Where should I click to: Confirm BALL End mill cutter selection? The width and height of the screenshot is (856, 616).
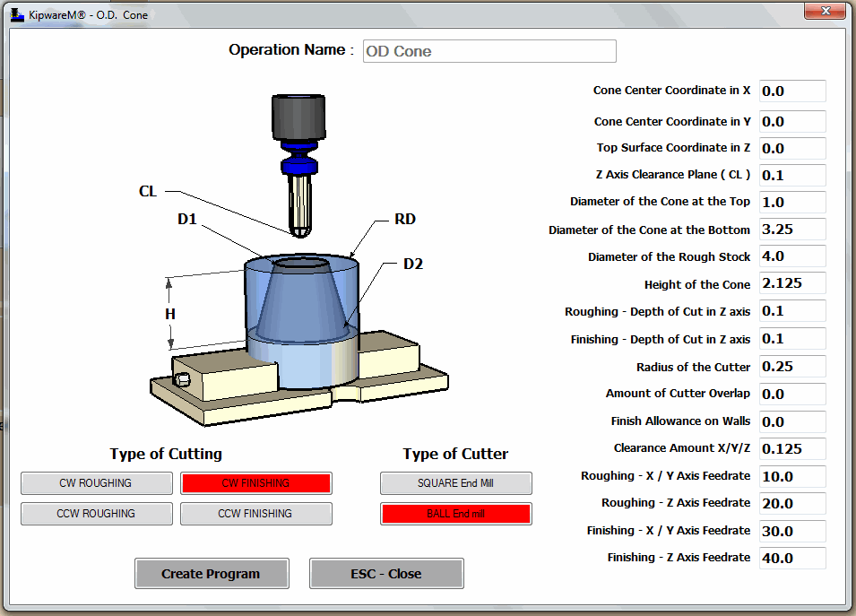click(x=455, y=514)
